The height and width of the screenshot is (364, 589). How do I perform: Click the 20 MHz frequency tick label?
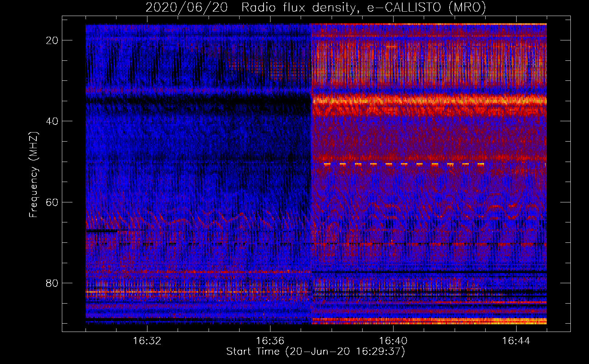pyautogui.click(x=52, y=40)
